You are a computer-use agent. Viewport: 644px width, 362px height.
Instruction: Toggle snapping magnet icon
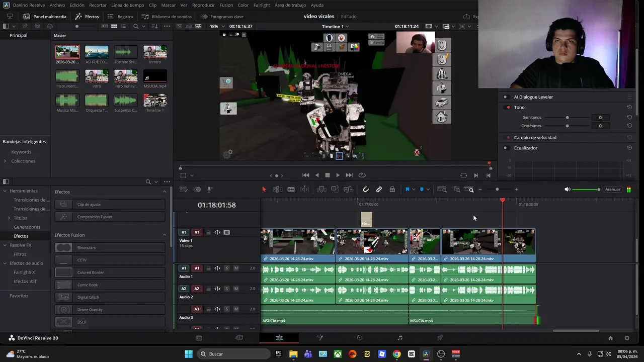point(366,190)
